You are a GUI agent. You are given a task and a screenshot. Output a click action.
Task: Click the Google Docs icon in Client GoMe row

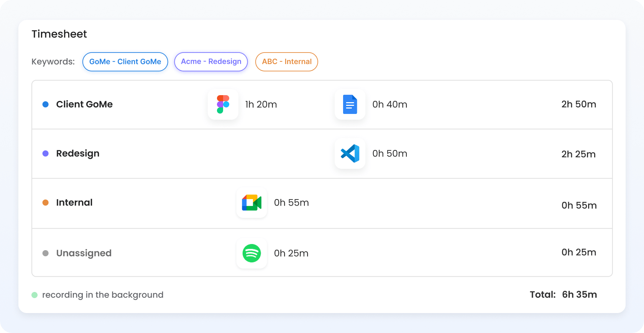coord(350,104)
